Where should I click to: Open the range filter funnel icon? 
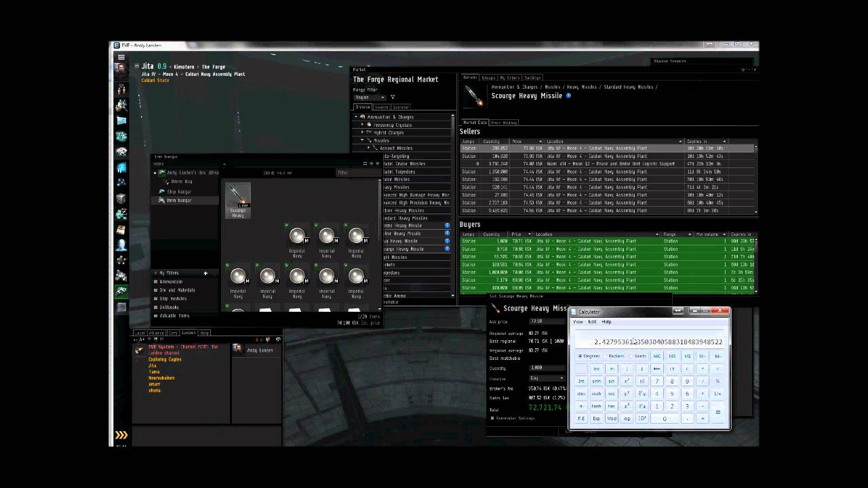392,97
